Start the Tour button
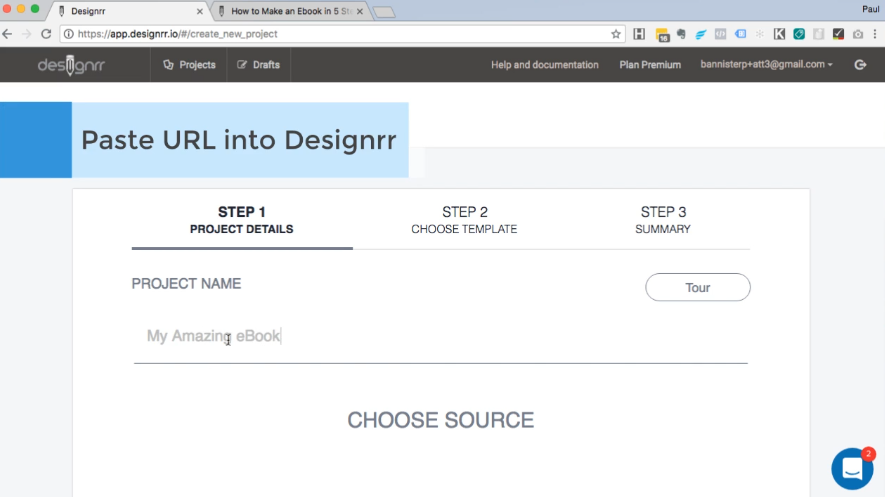This screenshot has height=497, width=885. (698, 287)
